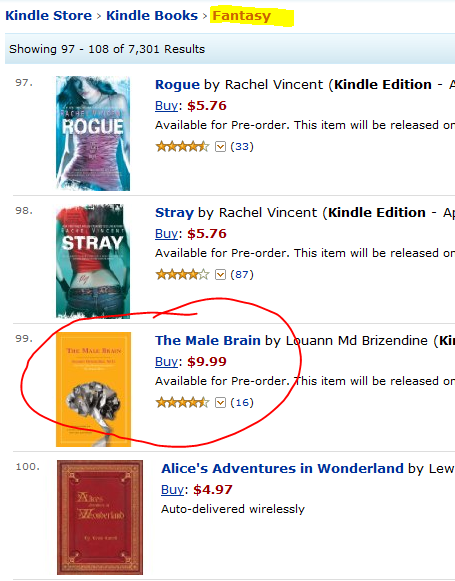Click the Alice in Wonderland cover thumbnail

coord(100,517)
